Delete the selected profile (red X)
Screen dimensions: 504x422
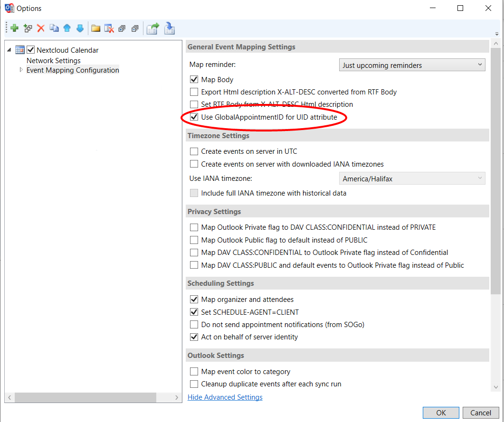[x=41, y=28]
